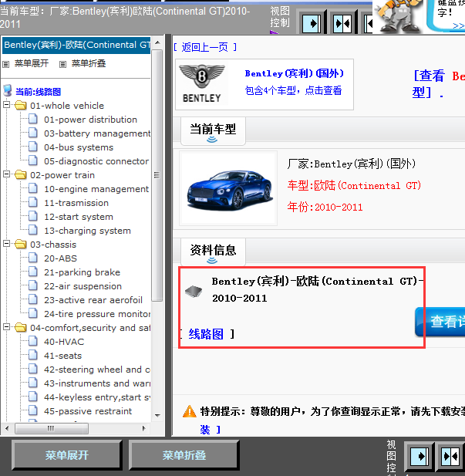
Task: Open 01-power distribution diagram
Action: tap(90, 120)
